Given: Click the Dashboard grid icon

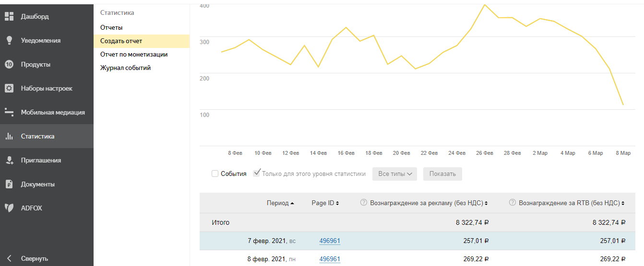Looking at the screenshot, I should (9, 16).
